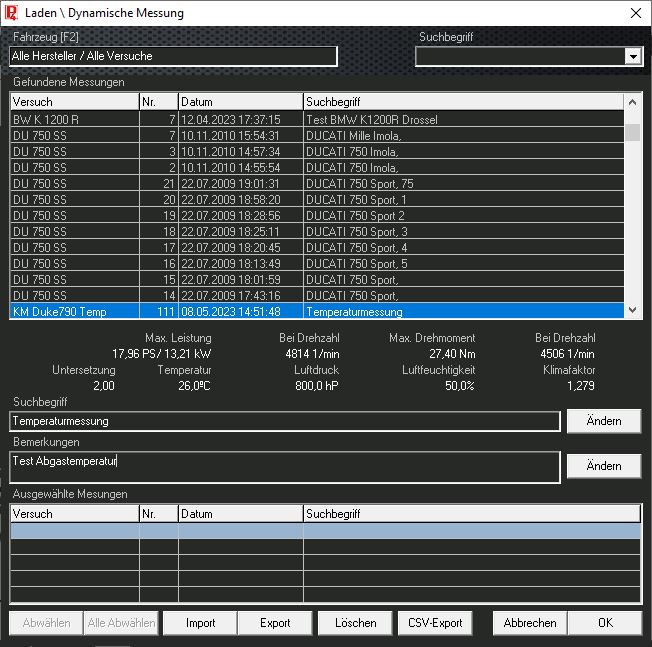The height and width of the screenshot is (647, 652).
Task: Open the Suchbegriff dropdown at top right
Action: pos(632,57)
